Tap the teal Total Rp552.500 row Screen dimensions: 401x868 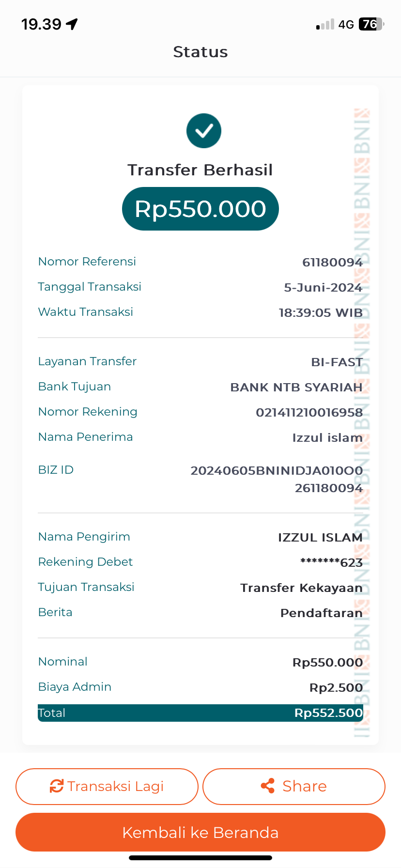[x=200, y=713]
